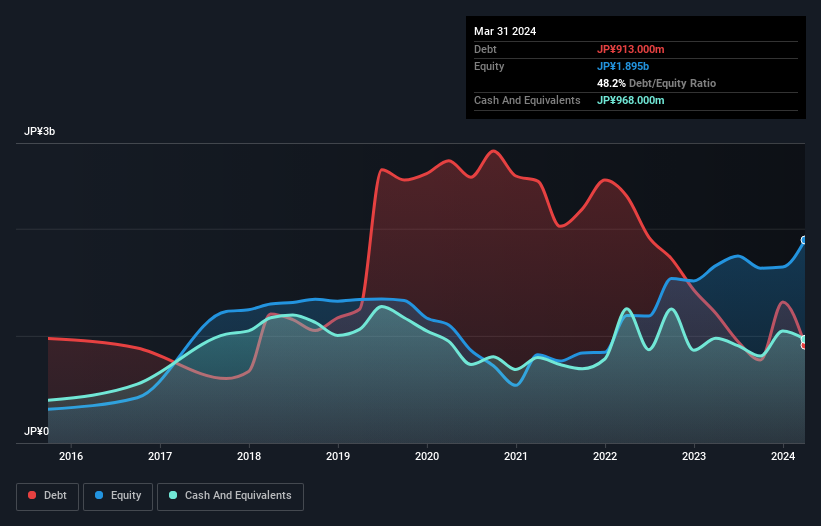Click the teal Cash end-point marker

point(804,339)
